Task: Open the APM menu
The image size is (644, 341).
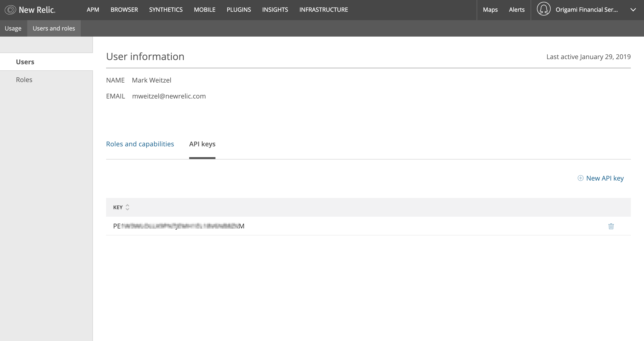Action: [93, 10]
